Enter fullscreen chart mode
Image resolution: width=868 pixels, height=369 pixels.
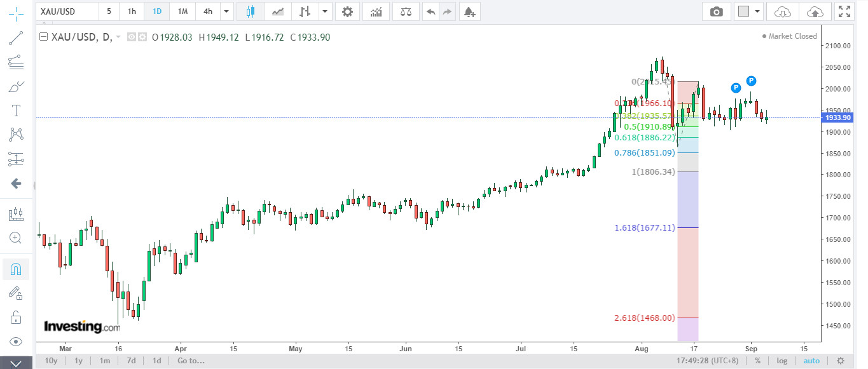(844, 11)
